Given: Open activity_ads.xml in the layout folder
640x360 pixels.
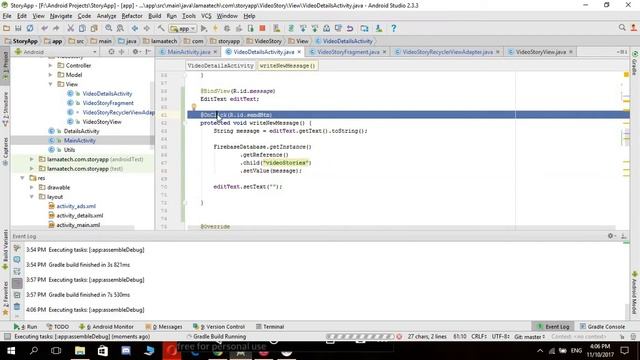Looking at the screenshot, I should pos(76,206).
